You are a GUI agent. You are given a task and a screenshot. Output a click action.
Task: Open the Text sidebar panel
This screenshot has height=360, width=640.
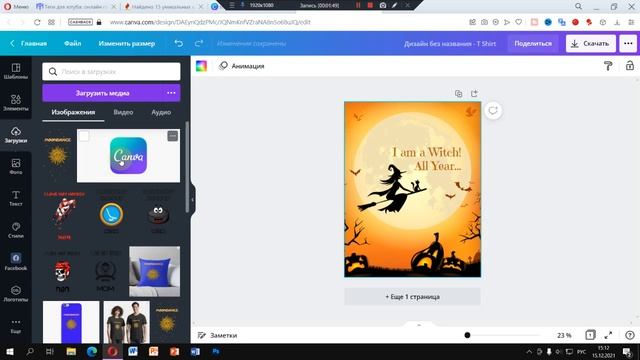(x=16, y=198)
